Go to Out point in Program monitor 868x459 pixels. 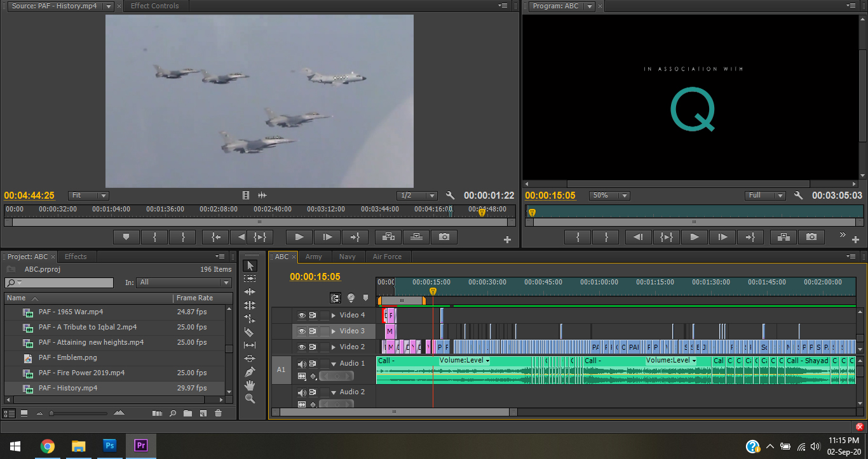(x=750, y=237)
